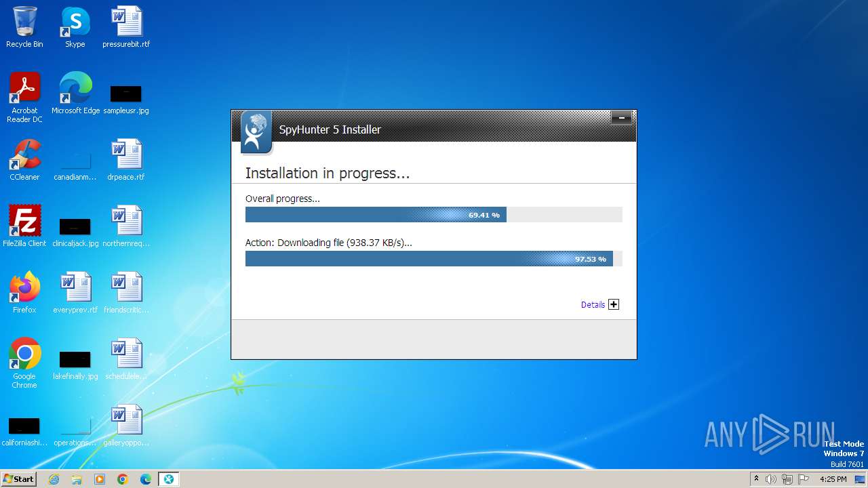Select galleryoppo... document on desktop
This screenshot has height=488, width=868.
126,426
